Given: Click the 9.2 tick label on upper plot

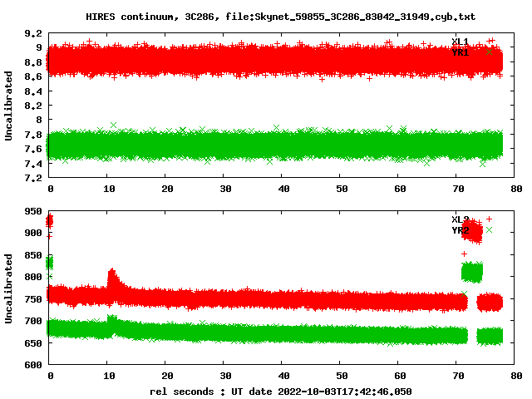Looking at the screenshot, I should click(x=33, y=33).
